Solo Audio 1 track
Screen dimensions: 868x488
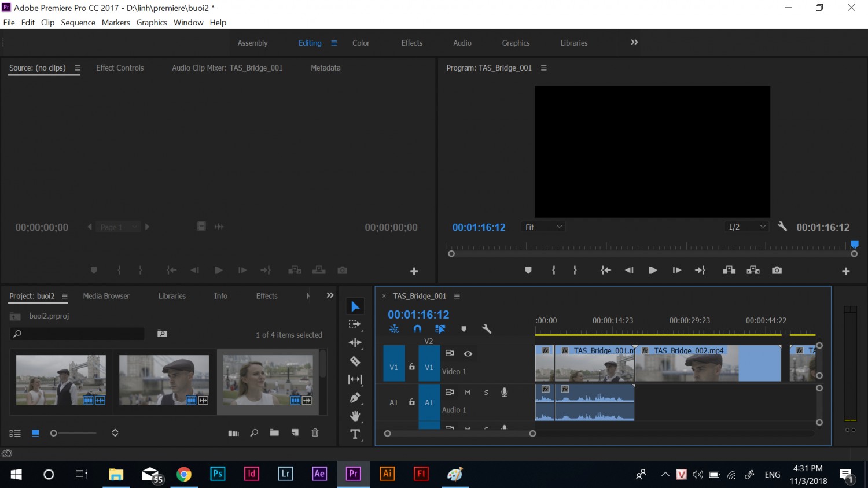coord(486,392)
